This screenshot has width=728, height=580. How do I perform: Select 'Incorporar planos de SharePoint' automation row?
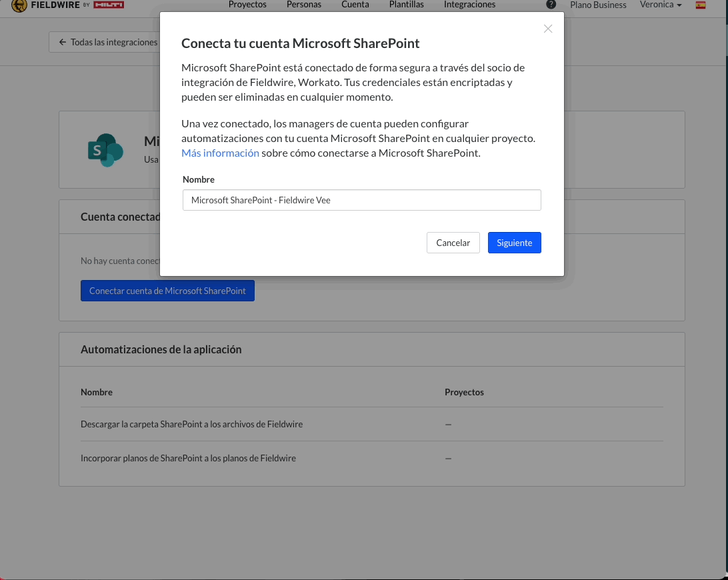click(x=372, y=458)
